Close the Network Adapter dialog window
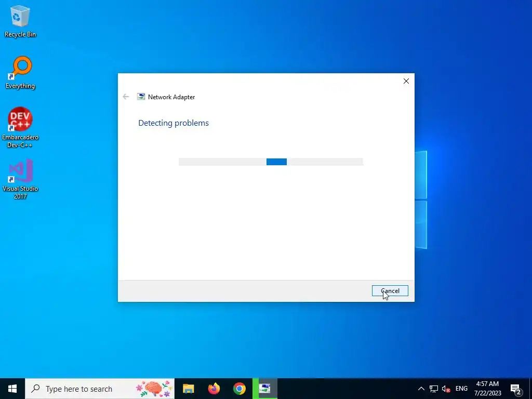 coord(406,81)
